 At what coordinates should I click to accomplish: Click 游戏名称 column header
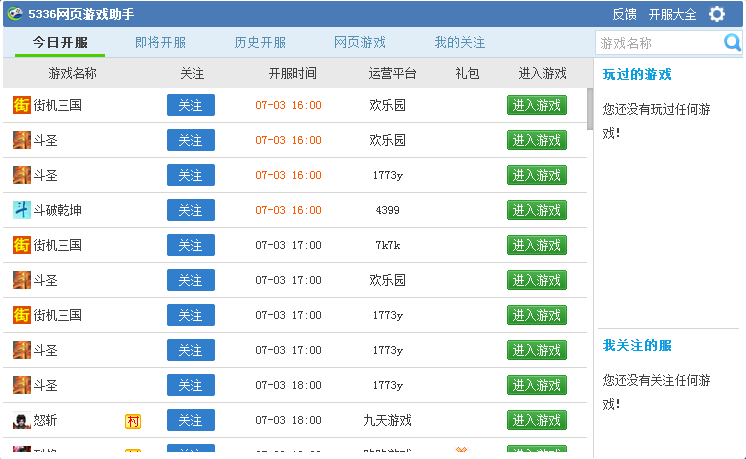pyautogui.click(x=72, y=73)
